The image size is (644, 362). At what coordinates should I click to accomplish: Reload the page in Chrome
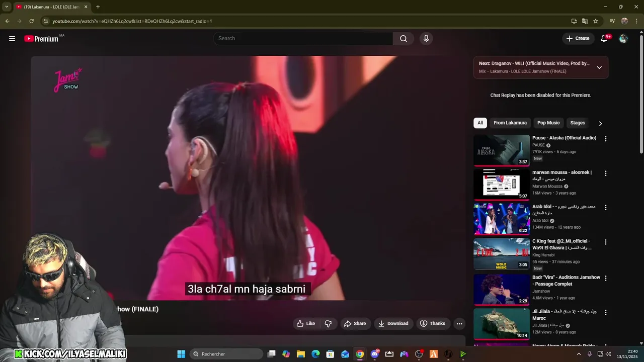click(31, 21)
